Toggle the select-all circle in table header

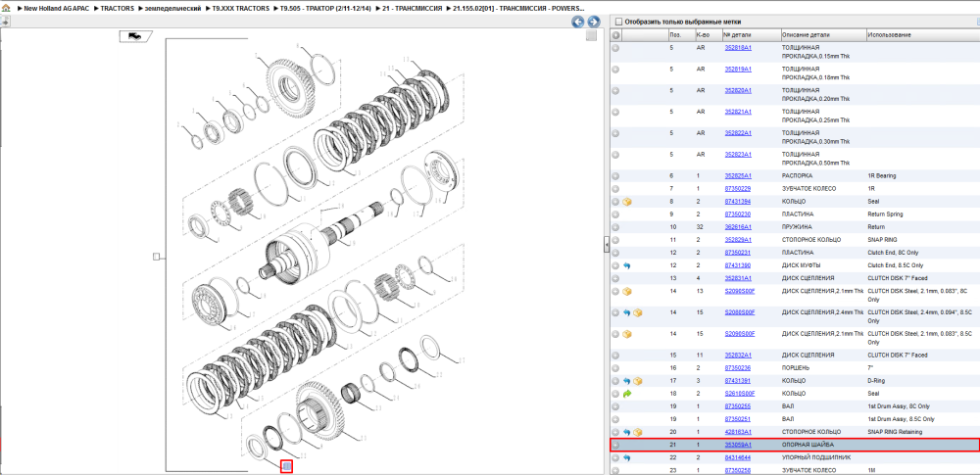615,35
